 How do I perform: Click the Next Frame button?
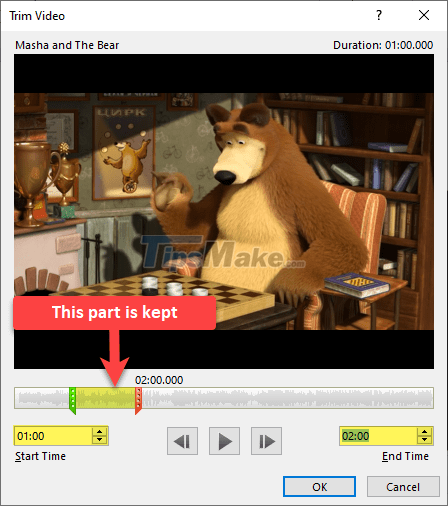(266, 441)
